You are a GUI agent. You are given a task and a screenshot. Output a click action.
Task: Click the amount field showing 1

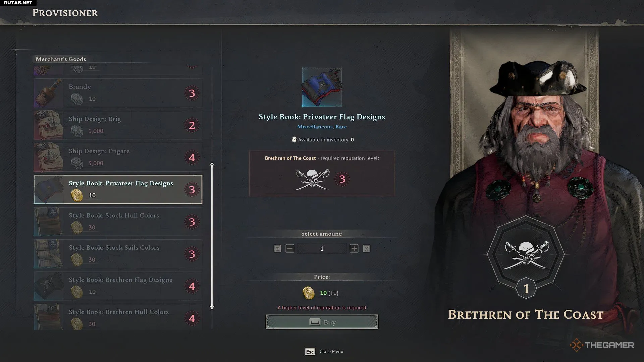coord(322,248)
